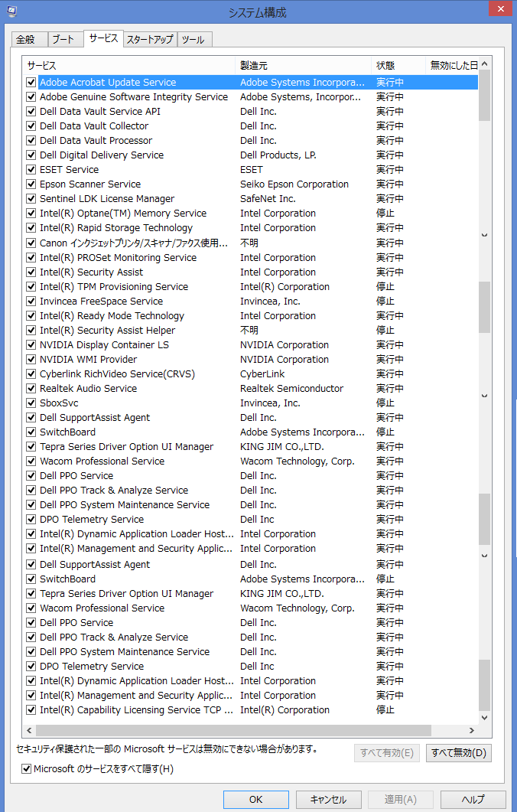Click the horizontal scrollbar thumb
The image size is (517, 812).
[x=233, y=730]
